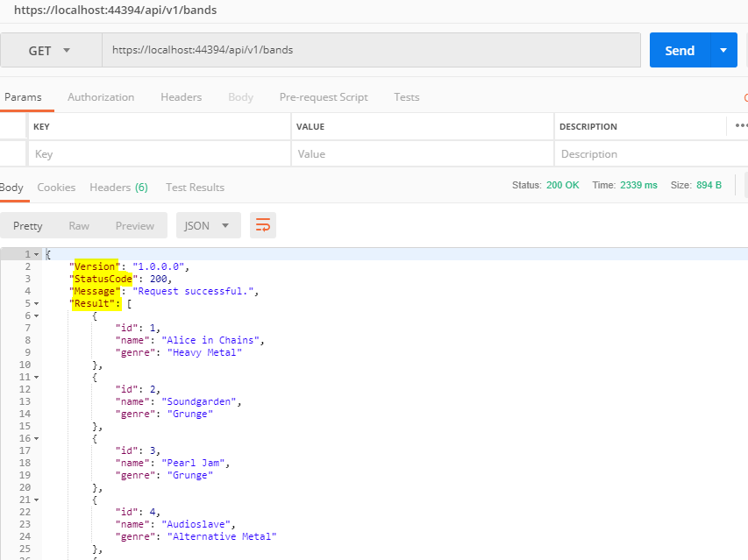Open the JSON format dropdown
Screen dimensions: 748x560
208,225
